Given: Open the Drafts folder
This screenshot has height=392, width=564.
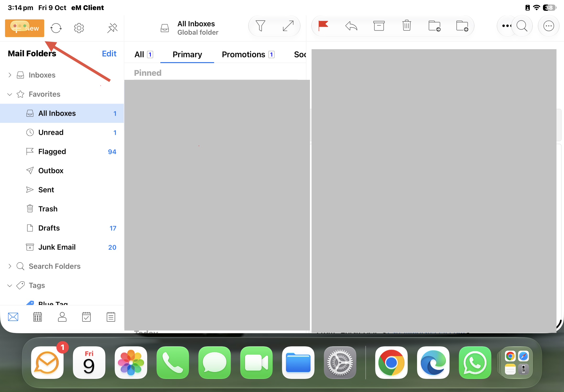Looking at the screenshot, I should pyautogui.click(x=62, y=228).
